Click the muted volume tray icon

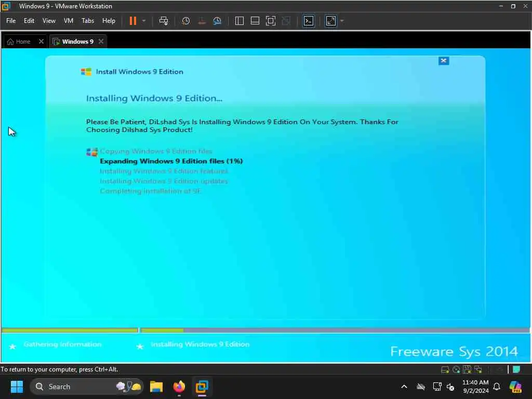(450, 387)
